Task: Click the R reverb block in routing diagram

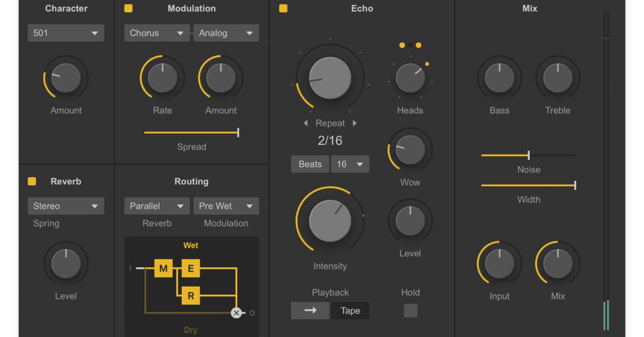Action: point(191,295)
